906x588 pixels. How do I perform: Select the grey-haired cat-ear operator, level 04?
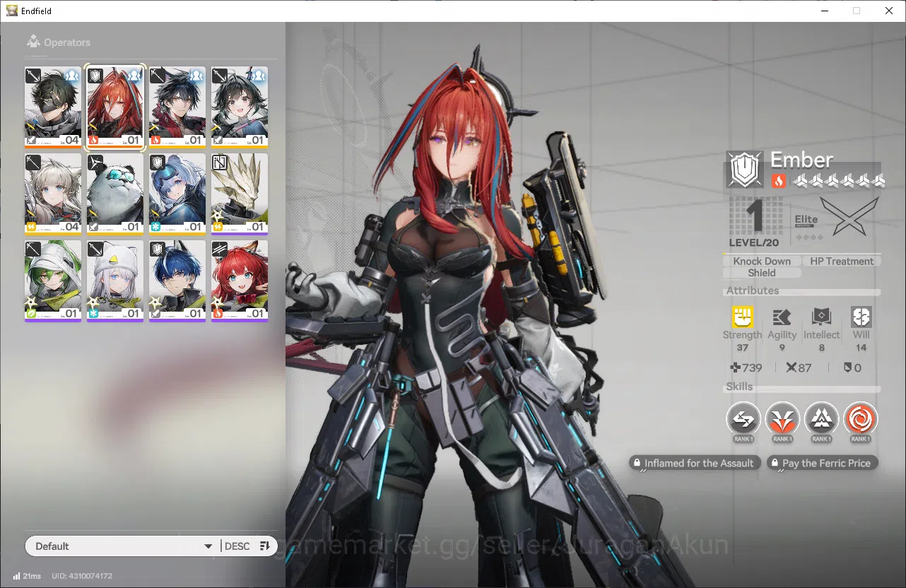tap(53, 194)
